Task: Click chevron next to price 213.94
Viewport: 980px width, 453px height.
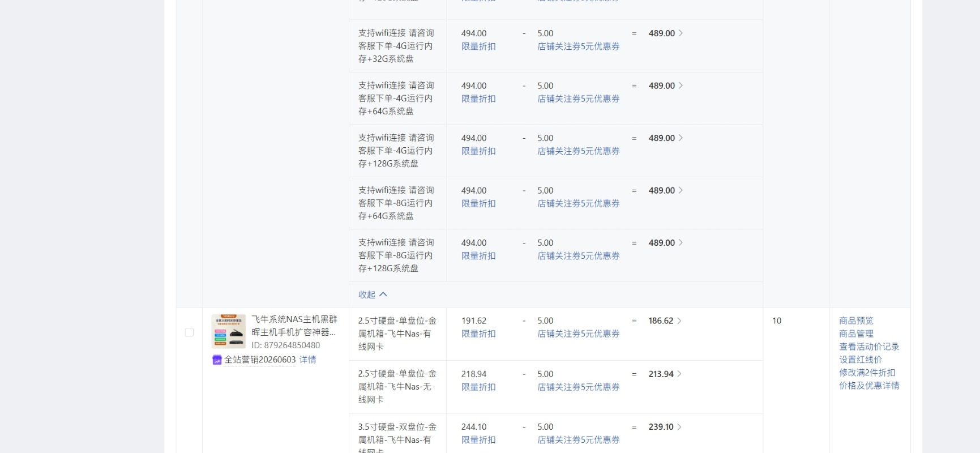Action: [x=679, y=374]
